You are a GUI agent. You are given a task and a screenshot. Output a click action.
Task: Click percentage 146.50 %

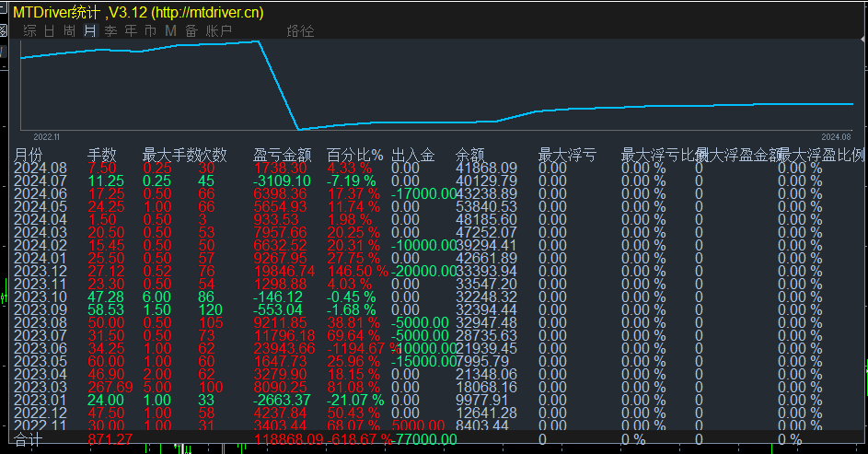(358, 272)
